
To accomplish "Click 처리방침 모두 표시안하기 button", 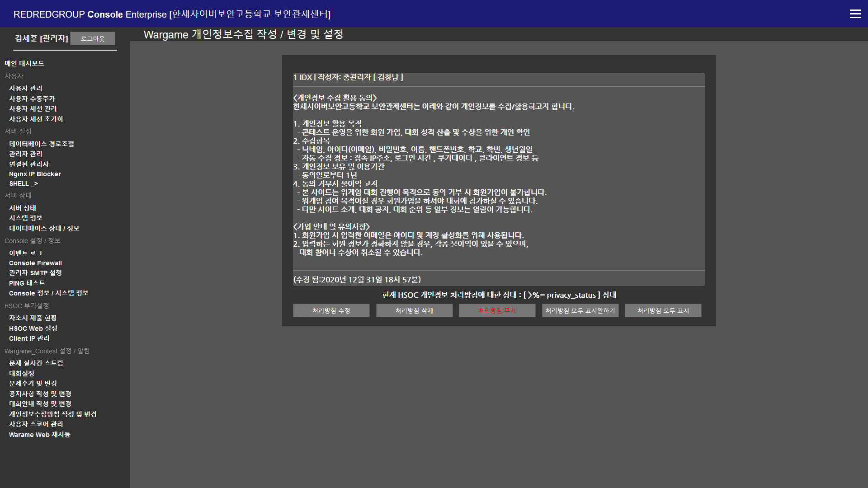I will [580, 311].
